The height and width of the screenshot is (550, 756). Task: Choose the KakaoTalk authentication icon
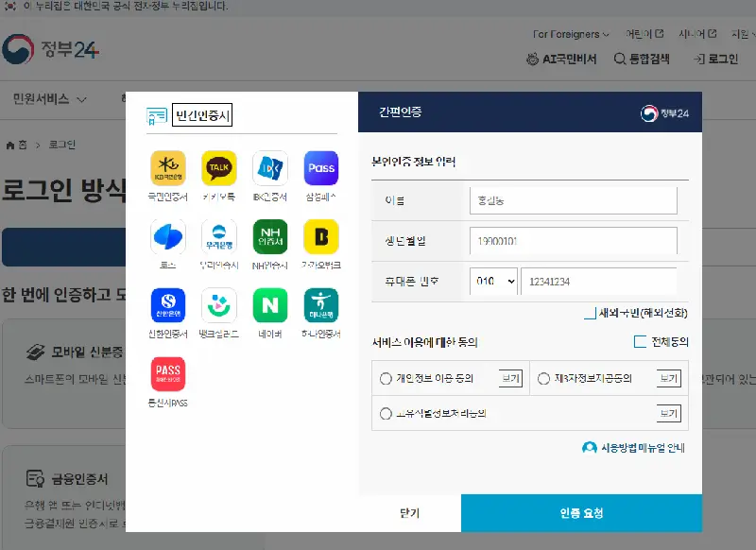[x=219, y=168]
